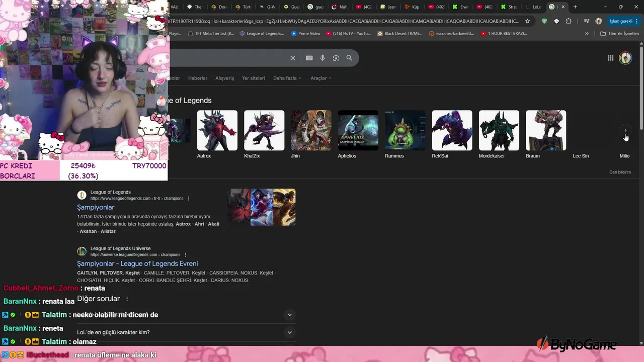
Task: Open the Haberler search tab
Action: pos(198,78)
